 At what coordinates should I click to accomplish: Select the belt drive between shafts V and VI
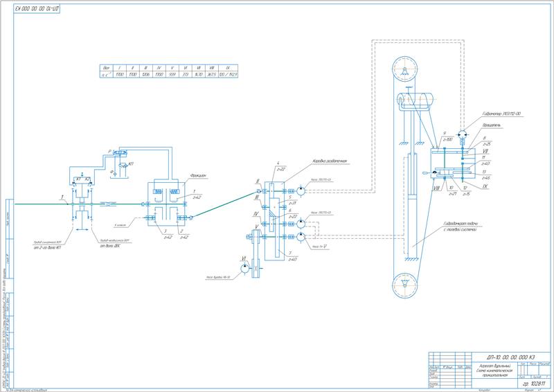256,253
